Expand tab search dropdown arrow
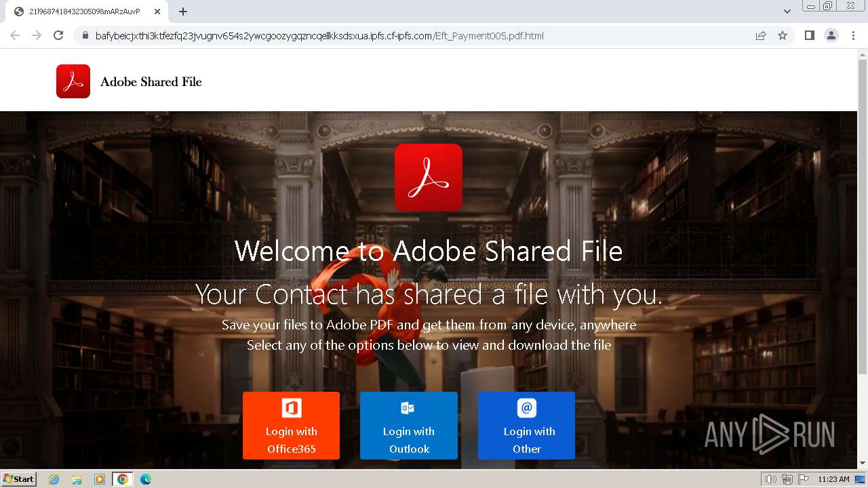The width and height of the screenshot is (868, 488). point(787,12)
